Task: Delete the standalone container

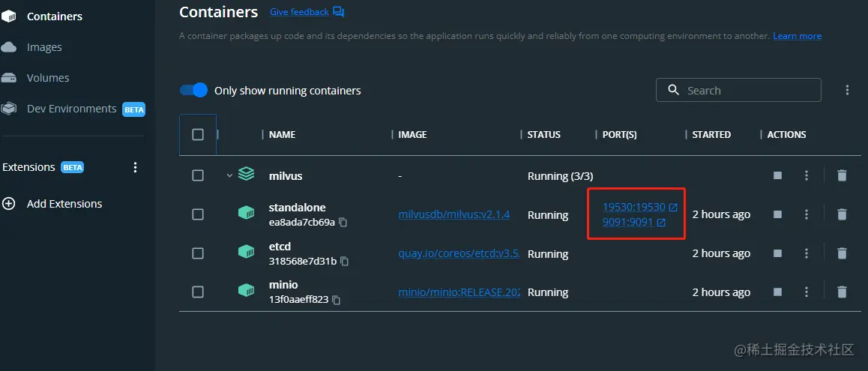Action: point(842,214)
